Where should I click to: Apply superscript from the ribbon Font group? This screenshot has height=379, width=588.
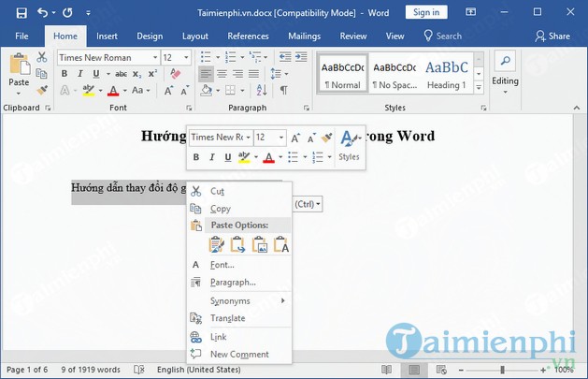(152, 74)
